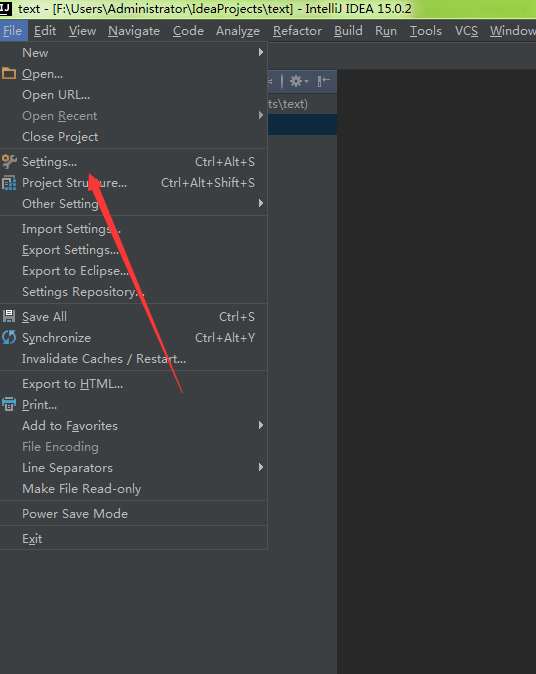Click the Open folder icon
Viewport: 536px width, 674px height.
pos(9,74)
